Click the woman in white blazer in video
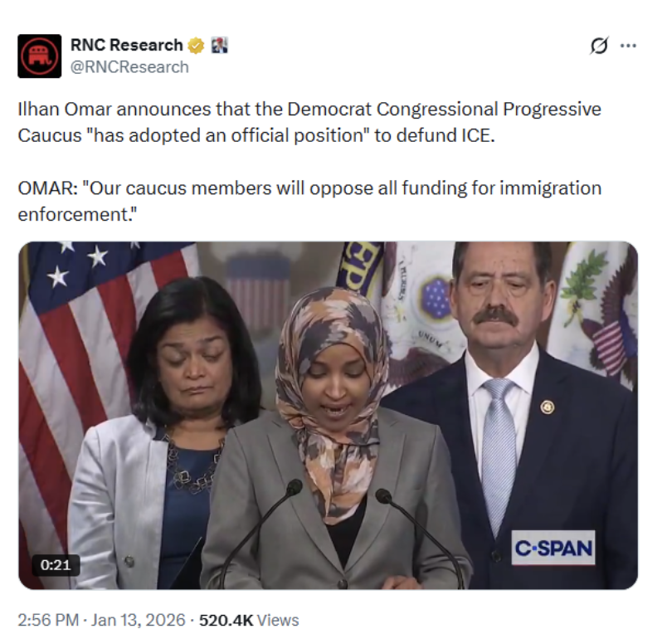Viewport: 667px width, 644px height. coord(166,430)
